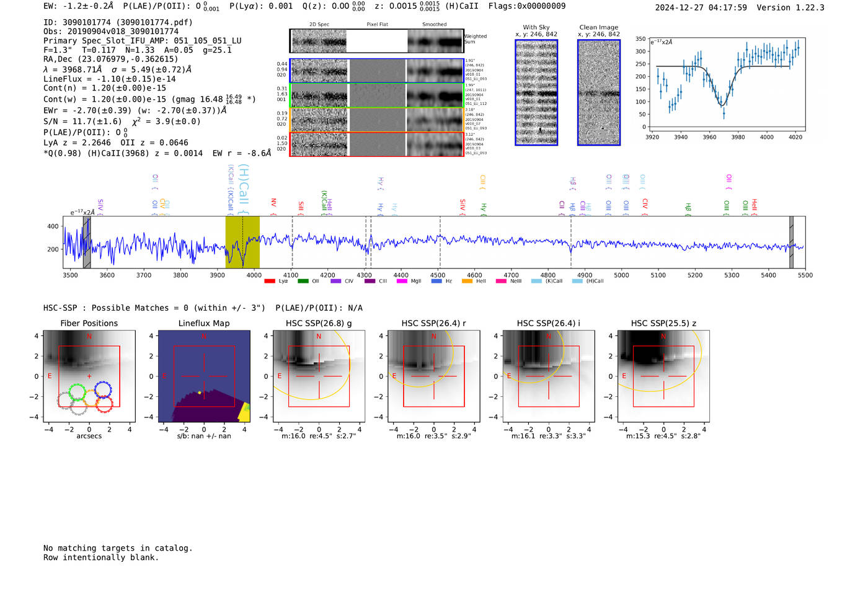
Task: Select the orange-bordered fiber 2D spectrum row
Action: pyautogui.click(x=377, y=120)
